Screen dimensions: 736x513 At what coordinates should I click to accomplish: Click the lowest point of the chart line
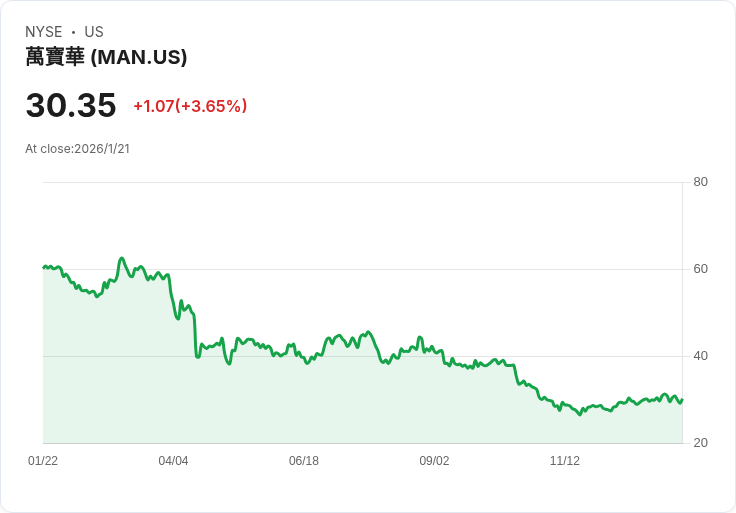[579, 414]
